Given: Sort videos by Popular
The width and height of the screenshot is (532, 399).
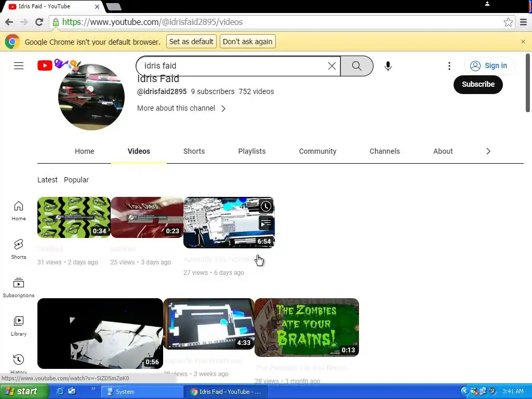Looking at the screenshot, I should 76,180.
